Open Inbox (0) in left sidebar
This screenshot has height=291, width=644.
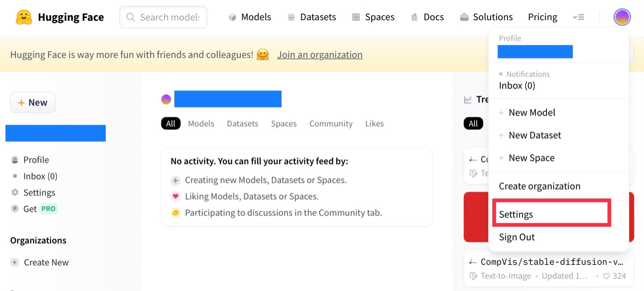point(40,176)
